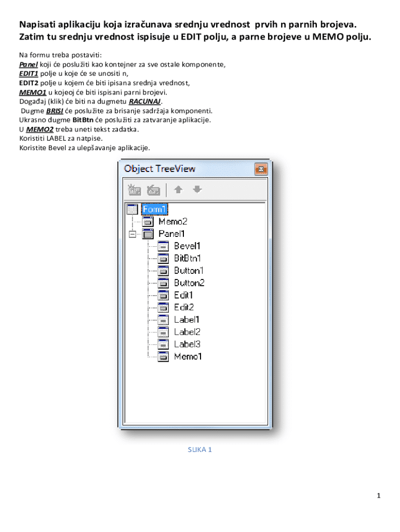Choose the Edit1 tree item
Viewport: 400px width, 532px height.
click(x=183, y=295)
